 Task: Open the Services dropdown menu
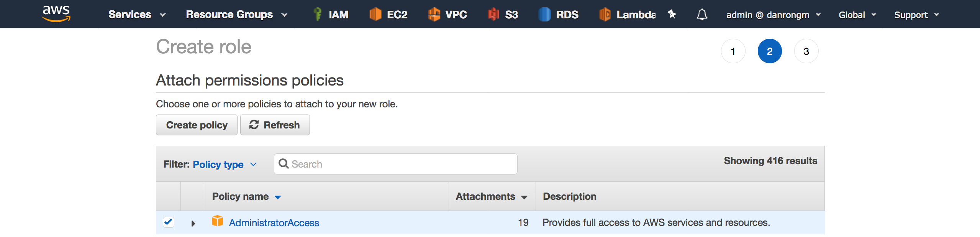click(137, 15)
